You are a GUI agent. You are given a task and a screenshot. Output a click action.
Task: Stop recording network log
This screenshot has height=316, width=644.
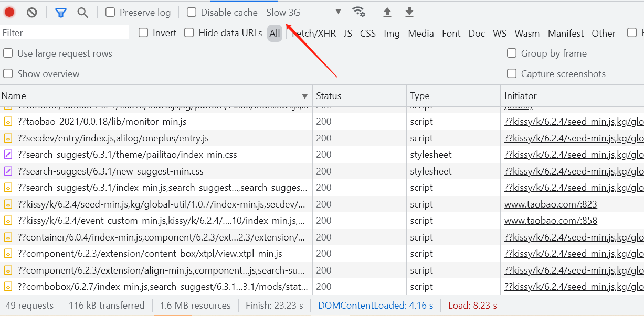9,12
